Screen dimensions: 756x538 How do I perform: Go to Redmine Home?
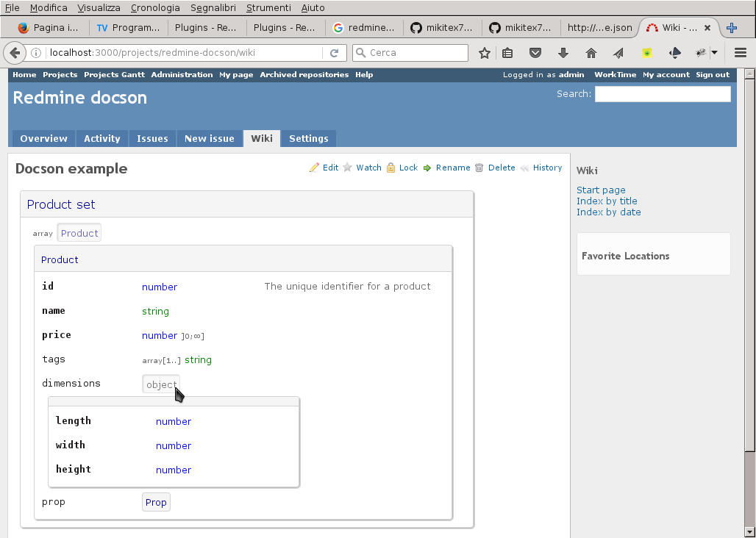tap(24, 75)
